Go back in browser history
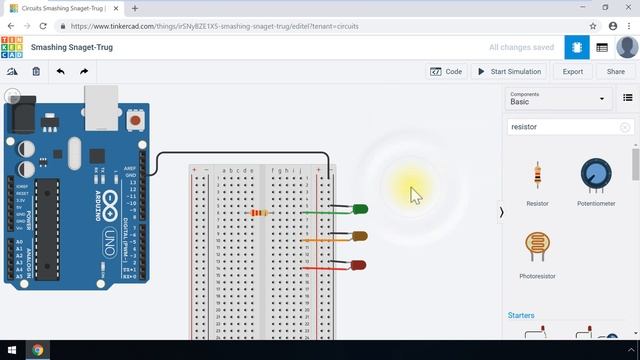Screen dimensions: 640x360 11,26
